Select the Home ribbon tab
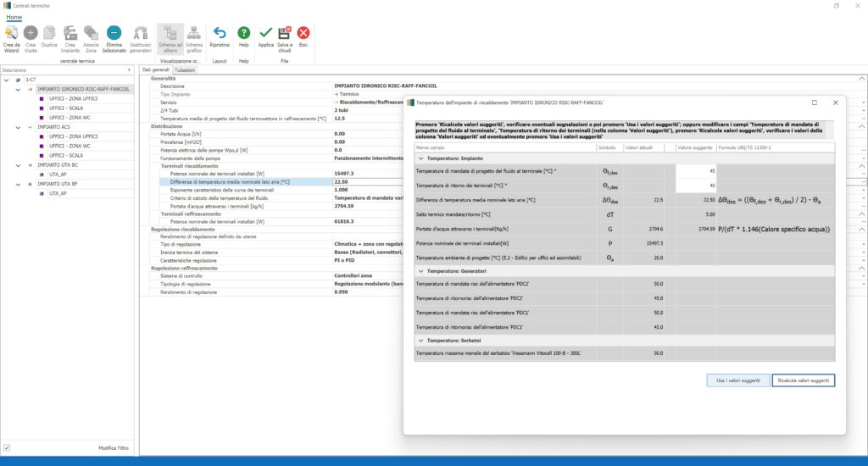 coord(14,16)
